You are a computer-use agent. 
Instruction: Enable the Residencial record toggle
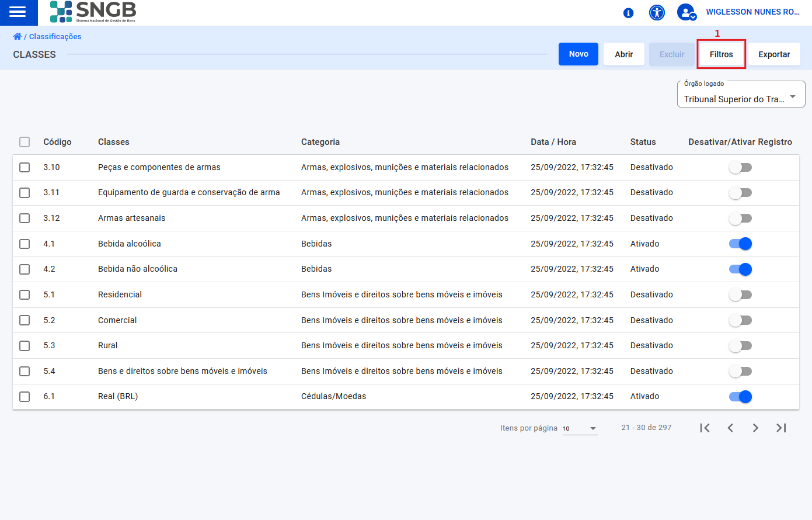740,294
